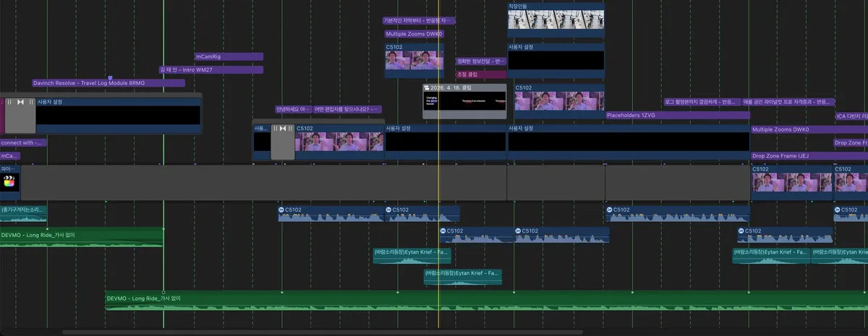
Task: Click the compound clip icon on the 2026. 4. 18. clip
Action: (x=427, y=87)
